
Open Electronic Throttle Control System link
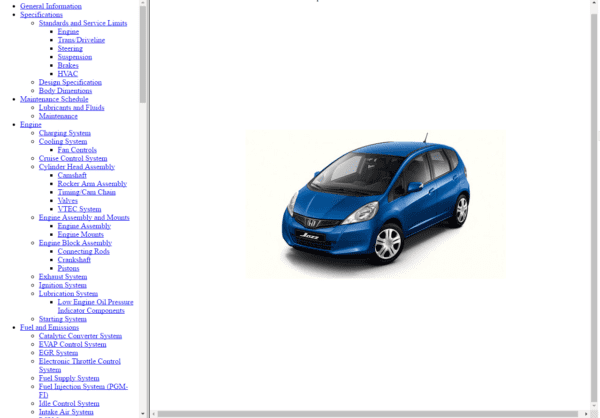(80, 365)
